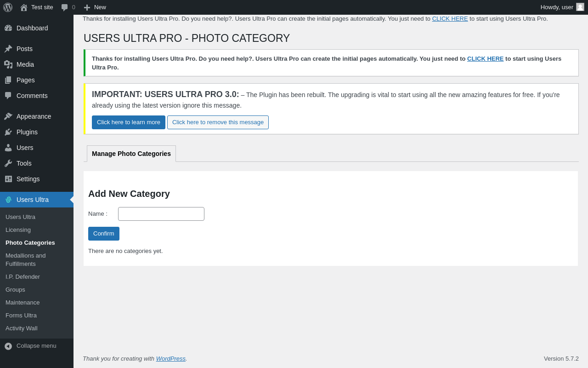Click the Settings sliders icon
The image size is (588, 368).
coord(8,179)
